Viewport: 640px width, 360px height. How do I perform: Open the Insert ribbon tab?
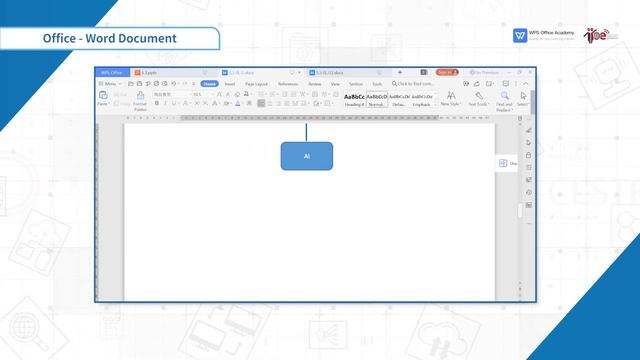(x=230, y=84)
